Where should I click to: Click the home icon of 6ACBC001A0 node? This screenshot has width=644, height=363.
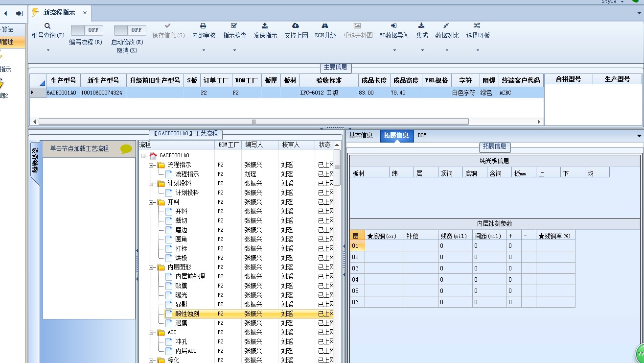coord(153,155)
